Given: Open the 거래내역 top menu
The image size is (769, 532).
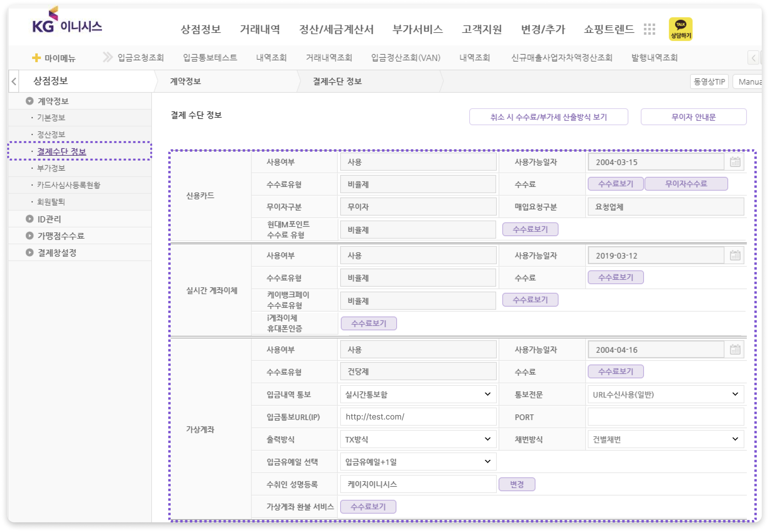Looking at the screenshot, I should [260, 29].
